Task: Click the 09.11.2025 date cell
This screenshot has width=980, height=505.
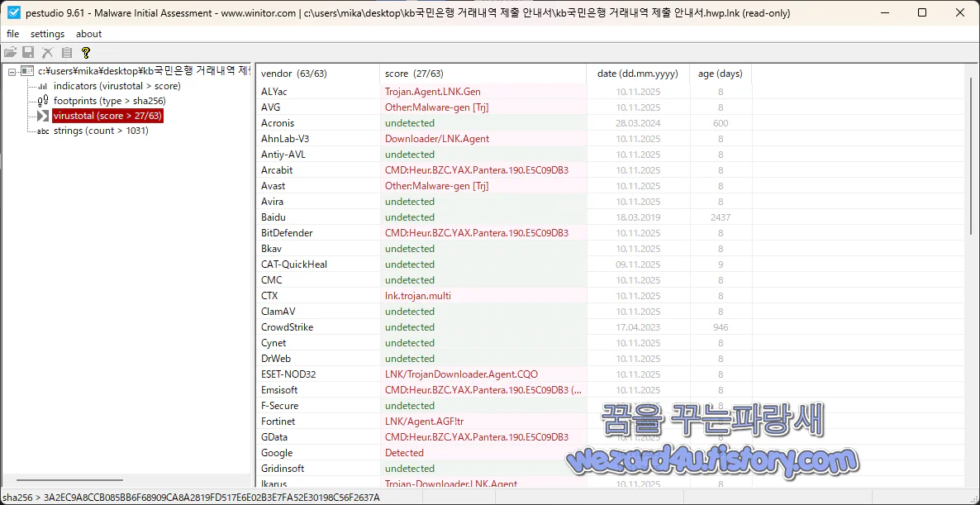Action: coord(638,264)
